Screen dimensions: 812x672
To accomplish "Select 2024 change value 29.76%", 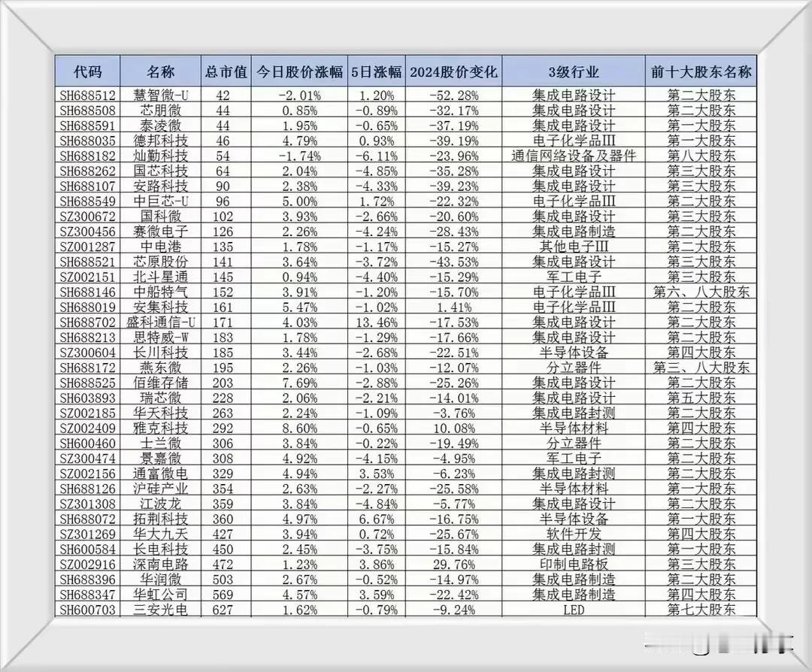I will (x=453, y=565).
